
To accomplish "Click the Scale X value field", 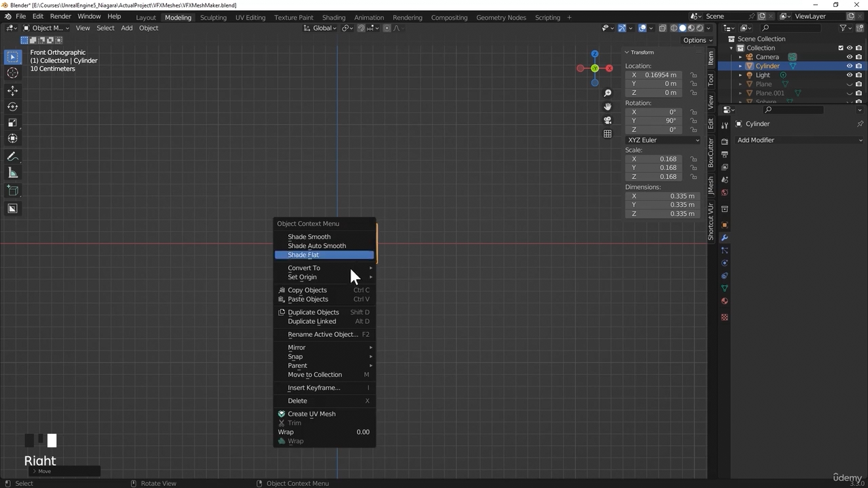I will [654, 159].
